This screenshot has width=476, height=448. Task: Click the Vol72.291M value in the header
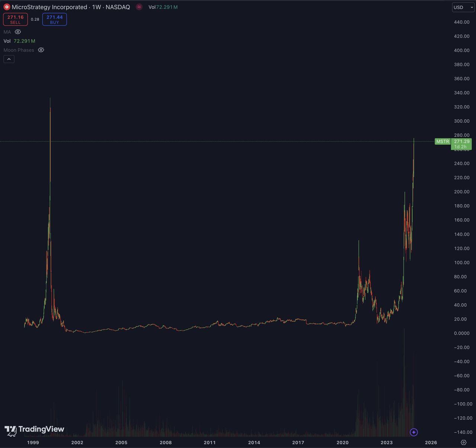pos(163,7)
